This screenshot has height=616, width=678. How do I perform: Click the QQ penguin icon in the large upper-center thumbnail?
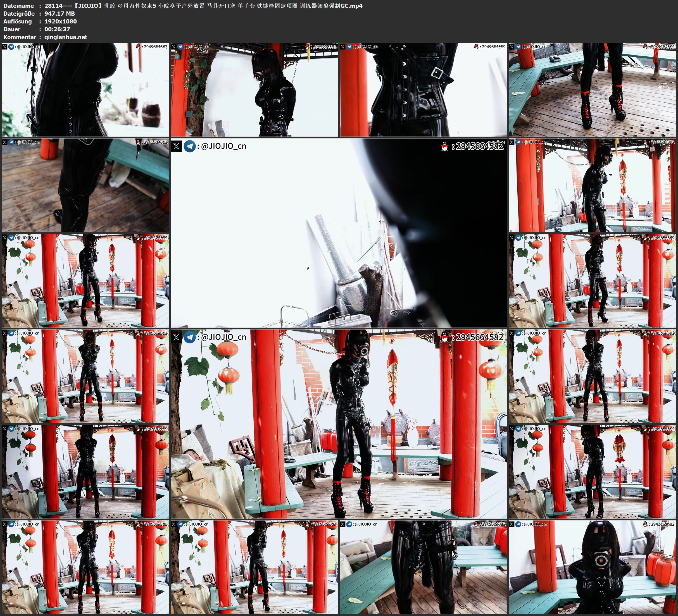445,146
